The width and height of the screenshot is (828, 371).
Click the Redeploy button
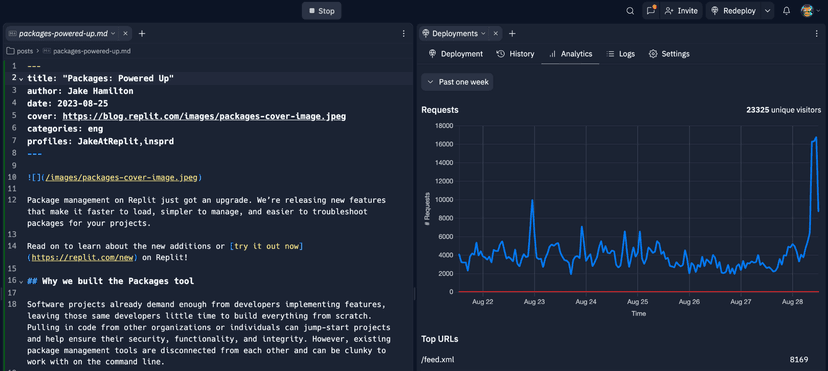pyautogui.click(x=734, y=11)
